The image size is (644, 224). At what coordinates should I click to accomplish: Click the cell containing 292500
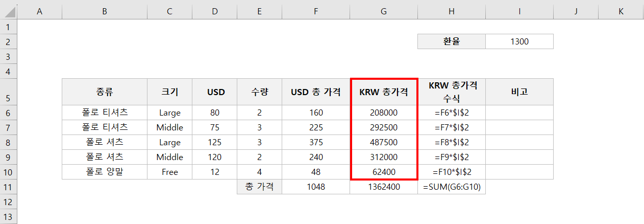pos(383,128)
